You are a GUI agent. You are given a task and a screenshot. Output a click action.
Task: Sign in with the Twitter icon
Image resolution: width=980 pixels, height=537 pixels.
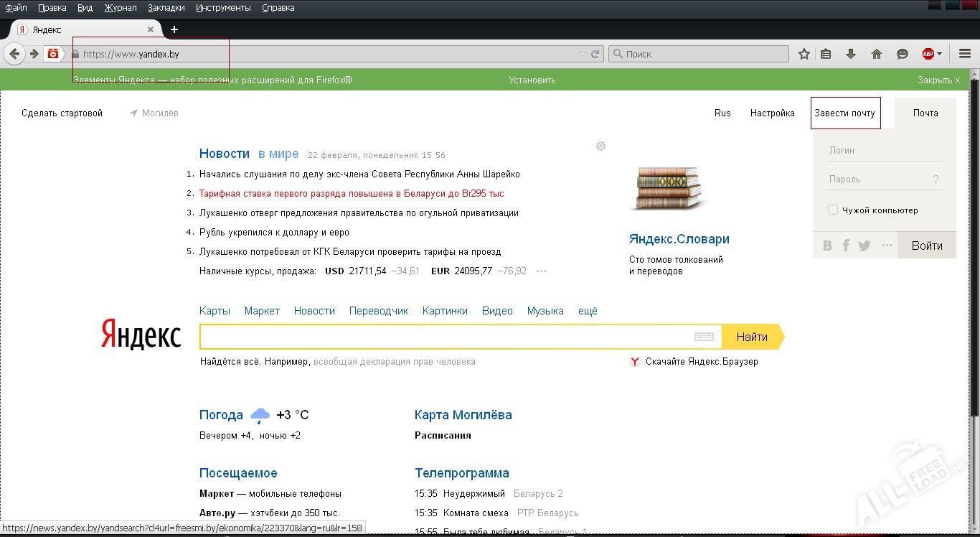pyautogui.click(x=864, y=245)
